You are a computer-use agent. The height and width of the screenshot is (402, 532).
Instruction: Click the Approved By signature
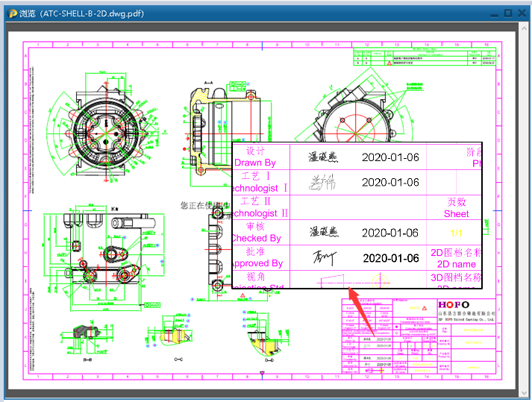[x=322, y=258]
